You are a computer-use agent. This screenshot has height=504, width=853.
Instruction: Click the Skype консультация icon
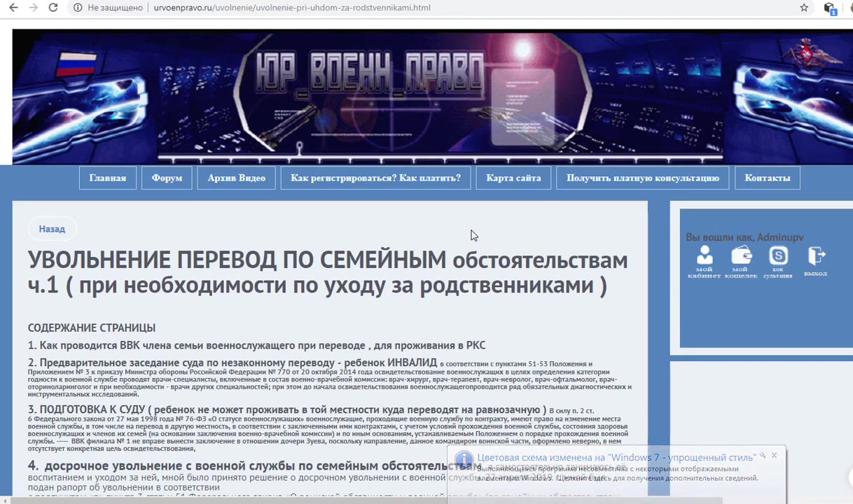pyautogui.click(x=778, y=262)
